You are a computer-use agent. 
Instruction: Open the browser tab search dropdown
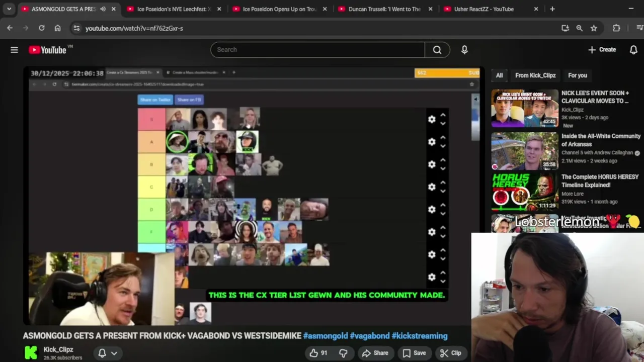(x=9, y=9)
